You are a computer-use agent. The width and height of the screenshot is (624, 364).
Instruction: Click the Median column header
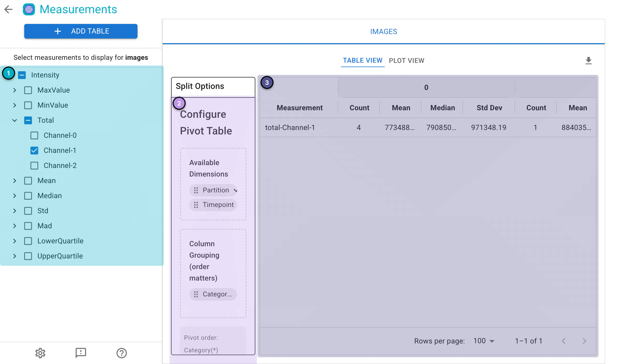click(443, 108)
